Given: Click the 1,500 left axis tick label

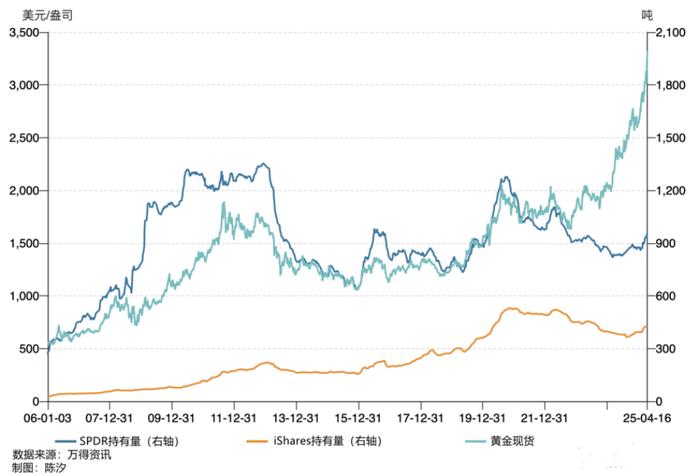Looking at the screenshot, I should (x=24, y=243).
